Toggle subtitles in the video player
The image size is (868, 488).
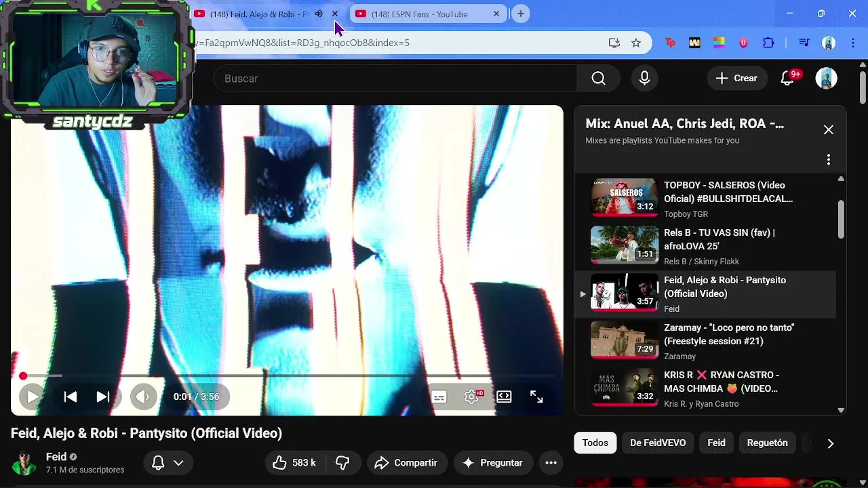tap(439, 397)
